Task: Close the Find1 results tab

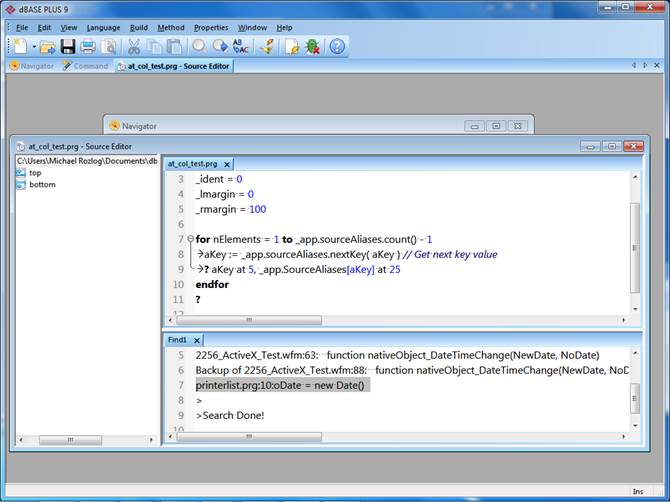Action: 197,340
